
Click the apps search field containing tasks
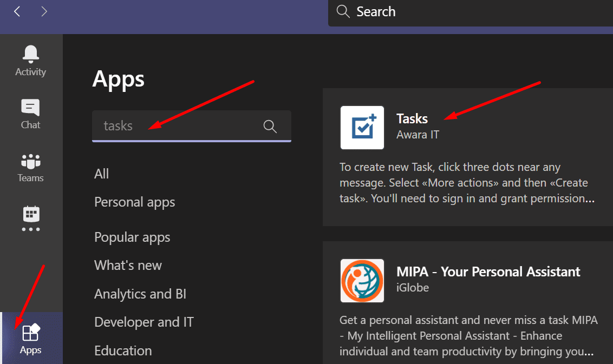[x=192, y=126]
